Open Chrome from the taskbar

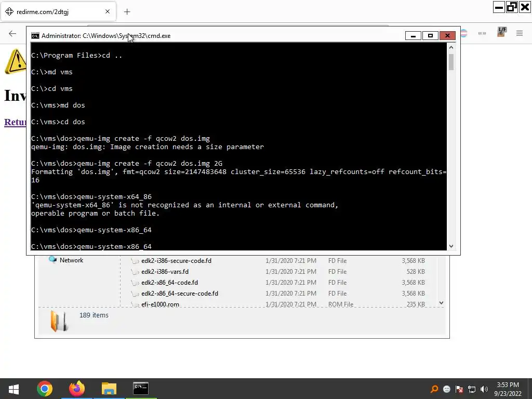[x=45, y=389]
